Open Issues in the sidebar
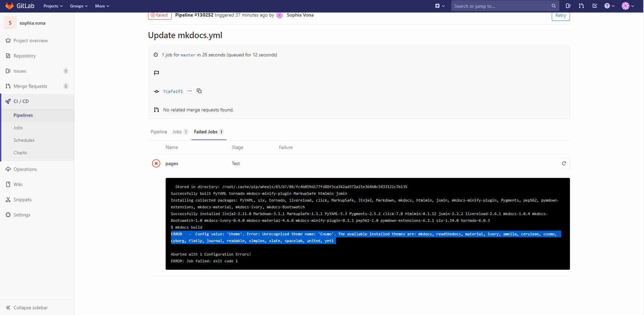Image resolution: width=644 pixels, height=315 pixels. point(20,71)
